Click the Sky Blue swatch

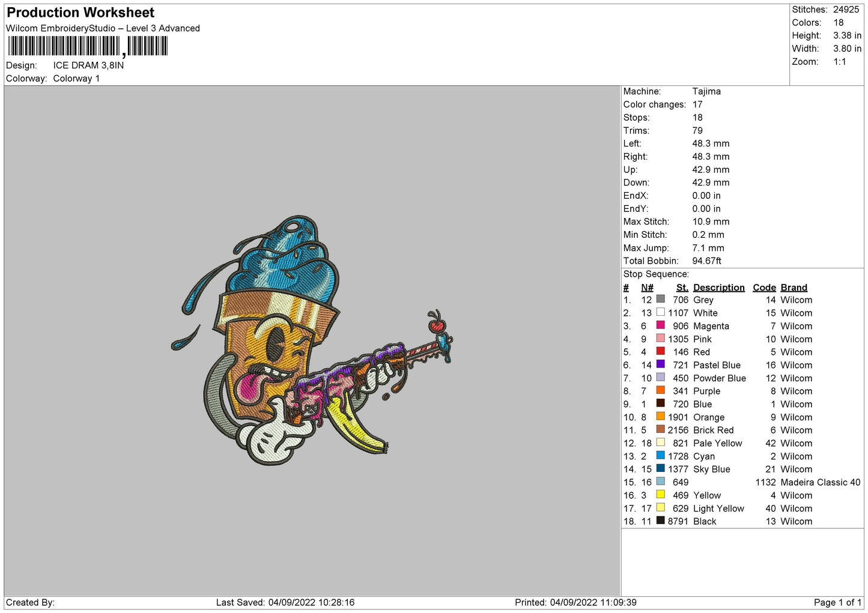tap(661, 469)
